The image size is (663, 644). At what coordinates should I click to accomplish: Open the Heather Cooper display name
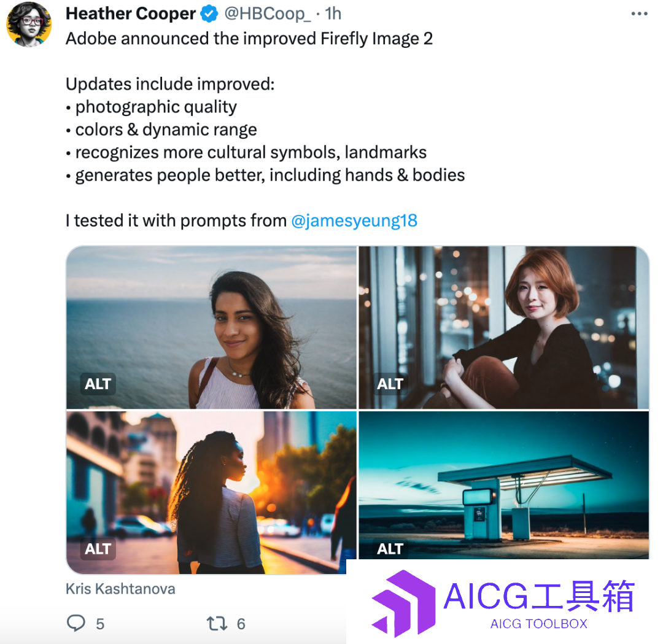click(131, 14)
